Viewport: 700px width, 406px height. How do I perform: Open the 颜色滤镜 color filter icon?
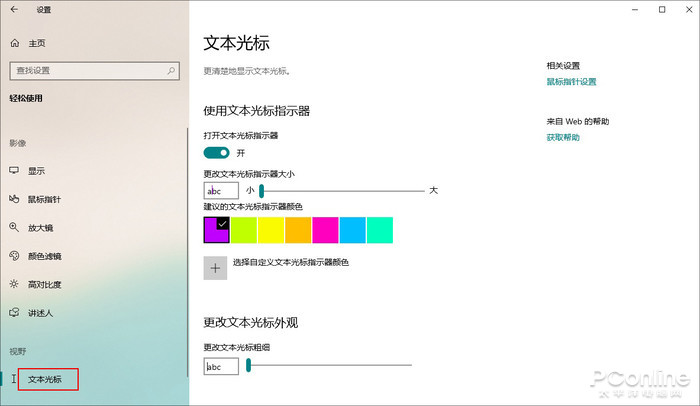(14, 256)
